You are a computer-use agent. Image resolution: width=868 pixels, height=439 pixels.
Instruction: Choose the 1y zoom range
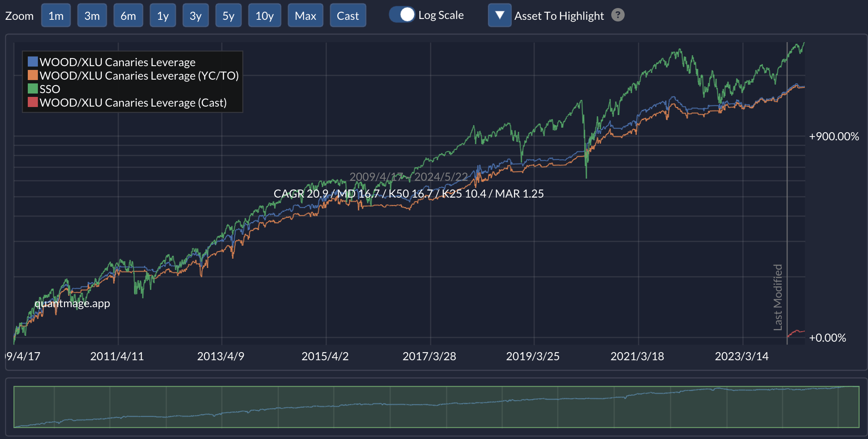163,15
